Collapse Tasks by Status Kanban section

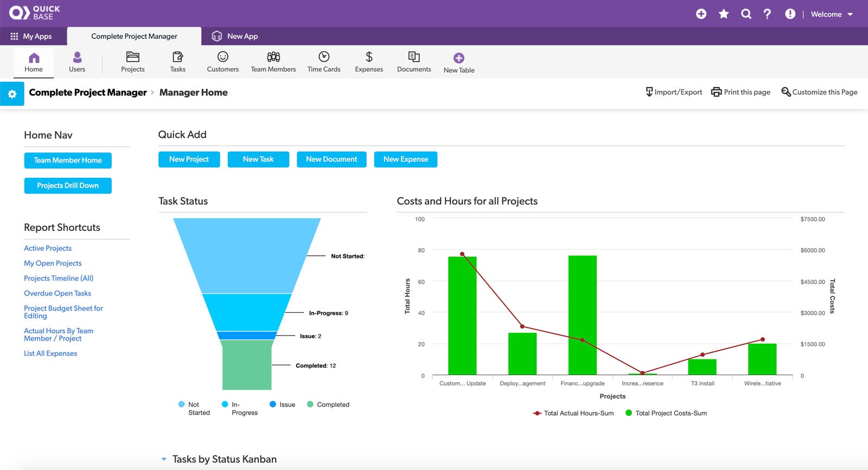pyautogui.click(x=164, y=459)
